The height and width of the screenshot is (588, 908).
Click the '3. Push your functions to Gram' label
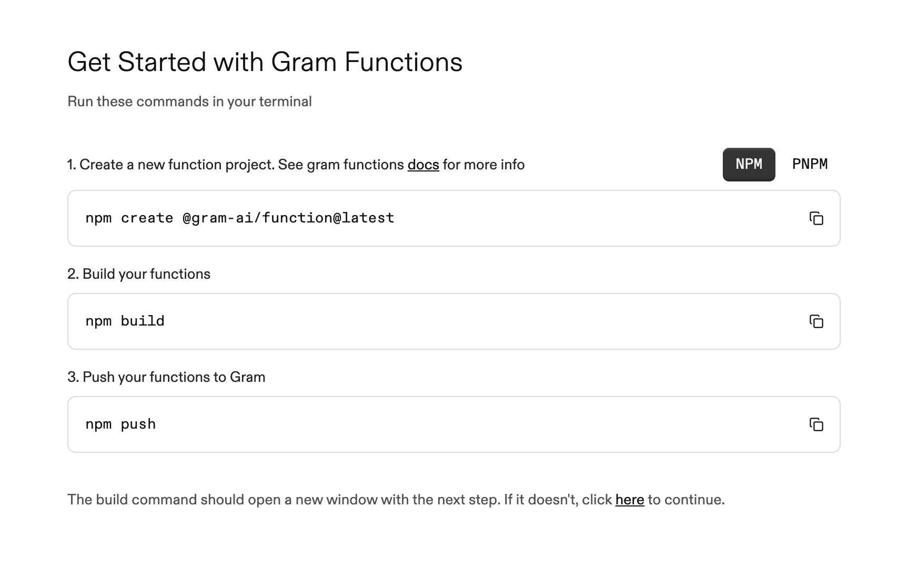pos(166,377)
